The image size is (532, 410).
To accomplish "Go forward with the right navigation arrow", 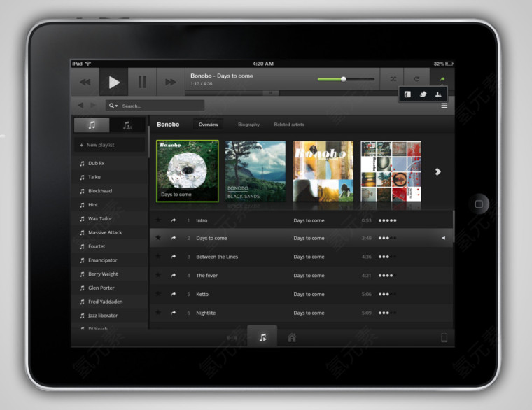I will [93, 106].
